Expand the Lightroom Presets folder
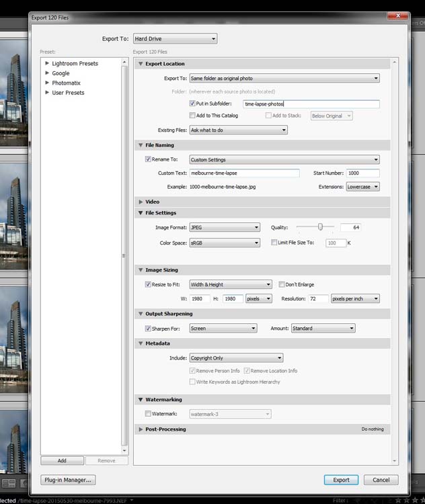 pyautogui.click(x=47, y=64)
